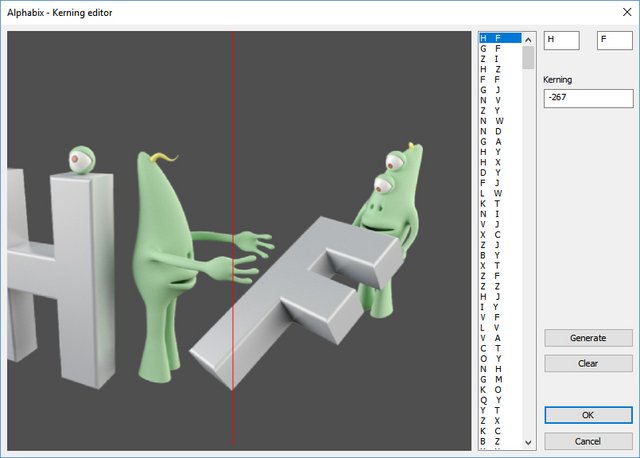Focus the Kerning value field showing -267
Screen dimensions: 640x458
[x=588, y=98]
